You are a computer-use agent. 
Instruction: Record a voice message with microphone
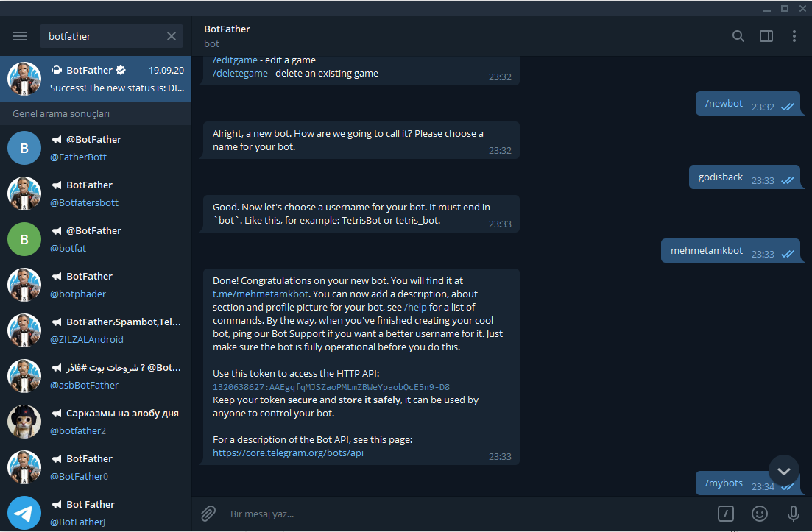(794, 514)
